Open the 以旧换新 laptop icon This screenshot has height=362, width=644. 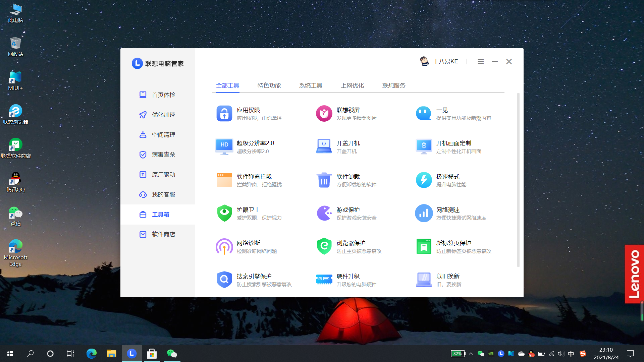coord(424,280)
